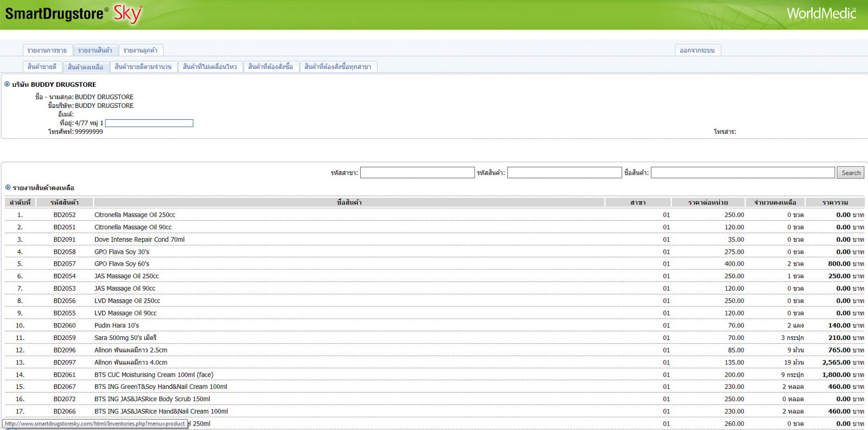868x430 pixels.
Task: Select BTS CUC Moisturising Cream 100ml (face)
Action: pos(434,374)
